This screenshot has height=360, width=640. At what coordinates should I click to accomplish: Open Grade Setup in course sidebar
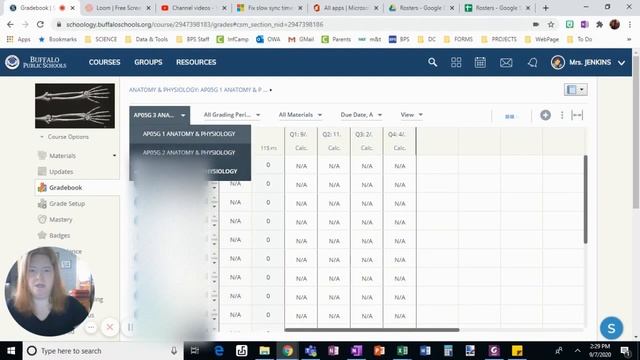click(x=67, y=203)
